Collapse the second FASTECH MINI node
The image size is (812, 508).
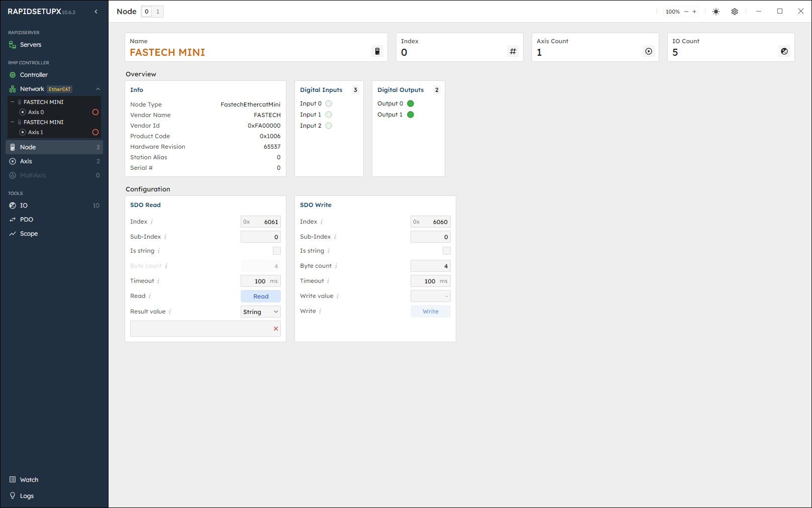[x=13, y=122]
